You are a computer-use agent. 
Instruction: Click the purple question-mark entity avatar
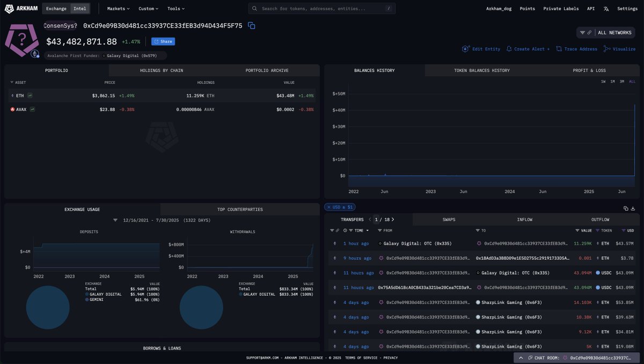pos(22,40)
